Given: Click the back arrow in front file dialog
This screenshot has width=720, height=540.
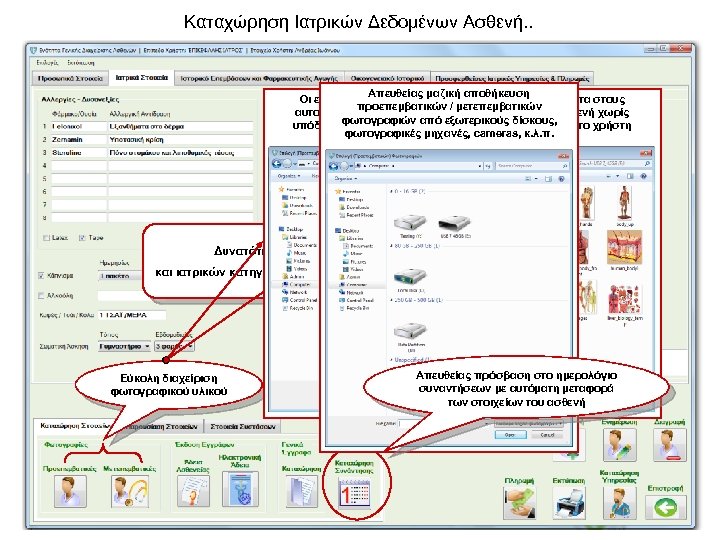Looking at the screenshot, I should point(334,166).
